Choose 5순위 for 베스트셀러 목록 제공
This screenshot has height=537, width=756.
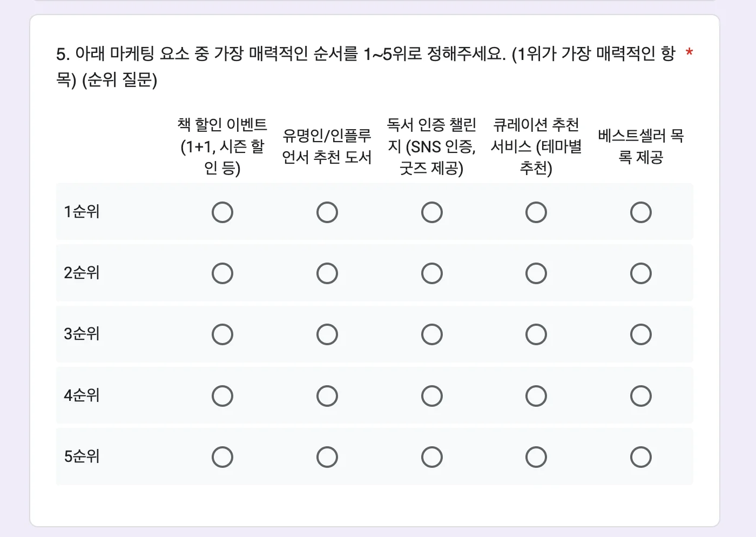click(640, 457)
